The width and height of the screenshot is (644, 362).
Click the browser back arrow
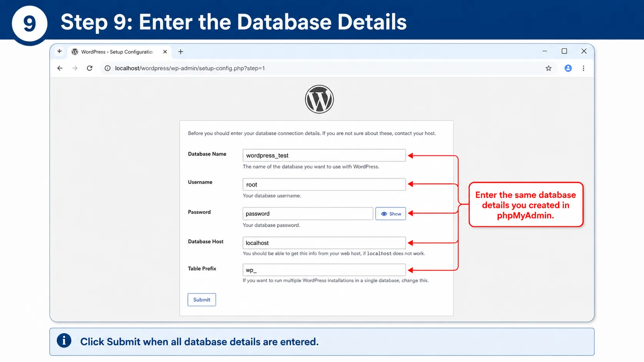pyautogui.click(x=60, y=68)
